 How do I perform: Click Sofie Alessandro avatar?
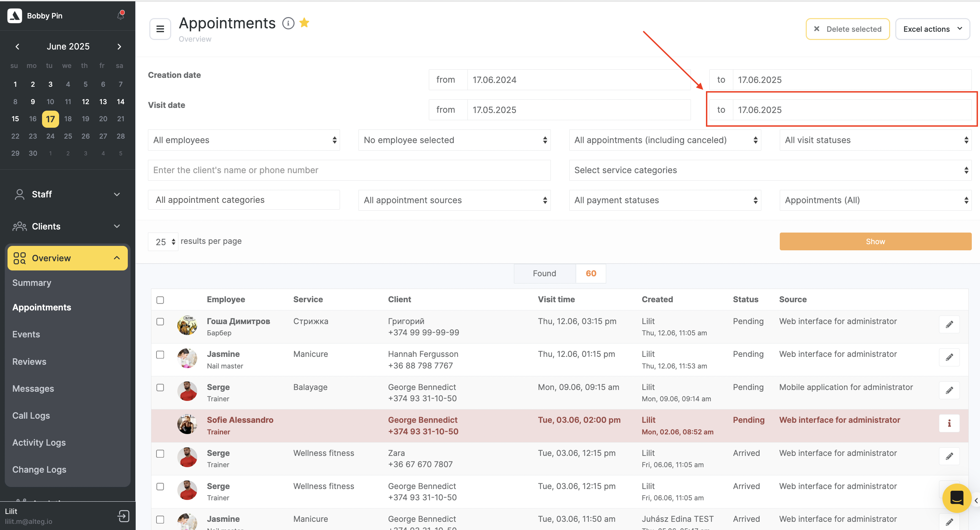point(187,424)
